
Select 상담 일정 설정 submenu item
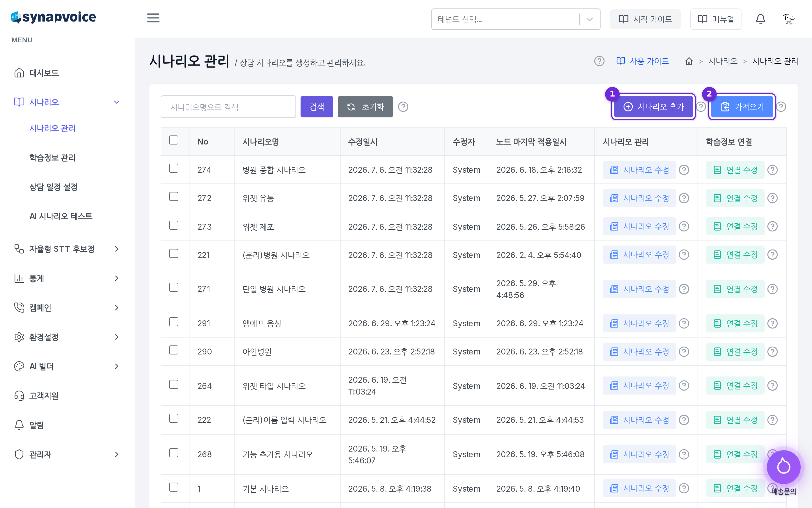pyautogui.click(x=53, y=187)
